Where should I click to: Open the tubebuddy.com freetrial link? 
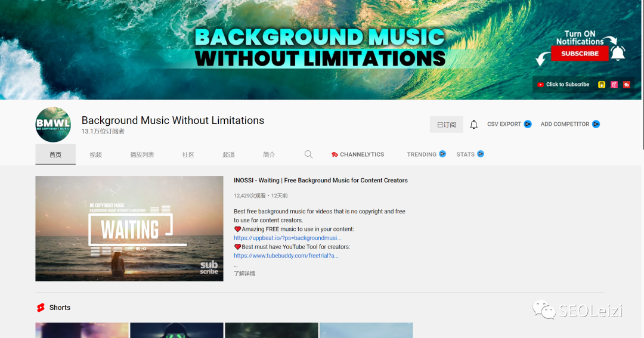click(x=286, y=256)
